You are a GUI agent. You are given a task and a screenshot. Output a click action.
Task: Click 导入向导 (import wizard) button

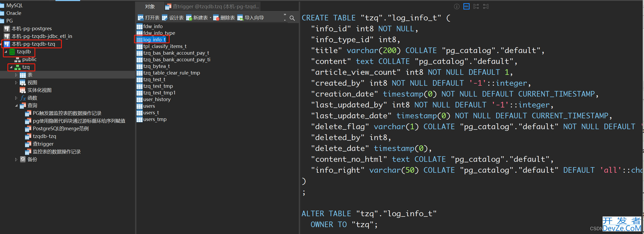pyautogui.click(x=251, y=18)
